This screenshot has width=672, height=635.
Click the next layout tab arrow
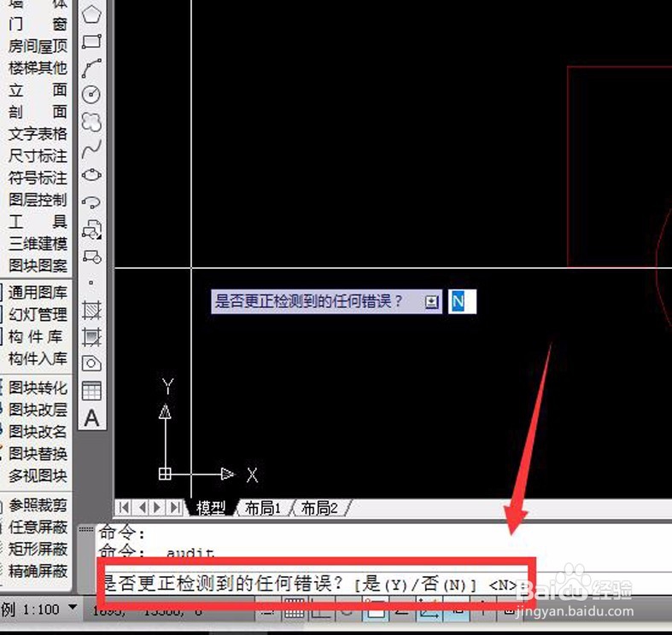click(157, 507)
